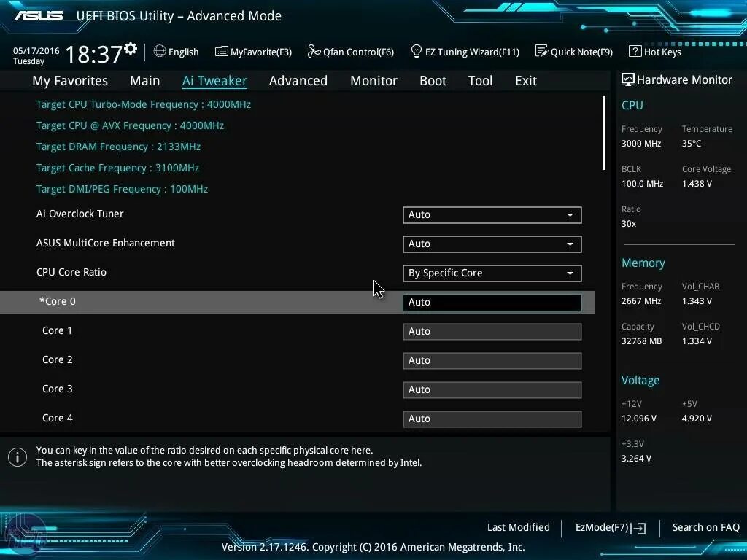Click the Ai Overclock Tuner label
Image resolution: width=747 pixels, height=560 pixels.
(x=80, y=214)
